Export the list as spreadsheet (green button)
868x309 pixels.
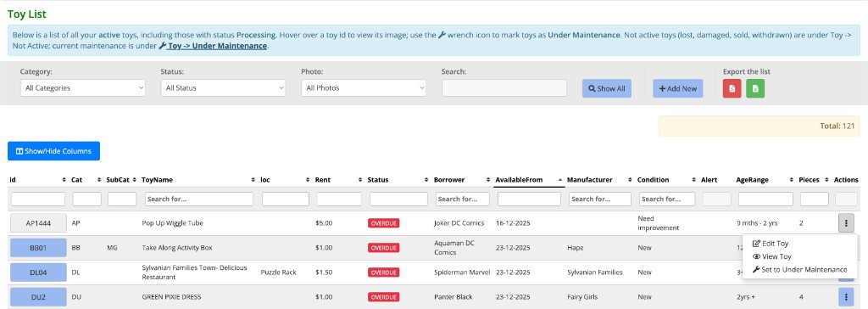755,89
